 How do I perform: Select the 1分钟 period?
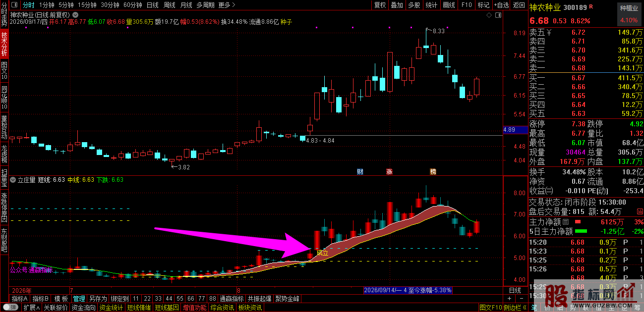coord(47,5)
